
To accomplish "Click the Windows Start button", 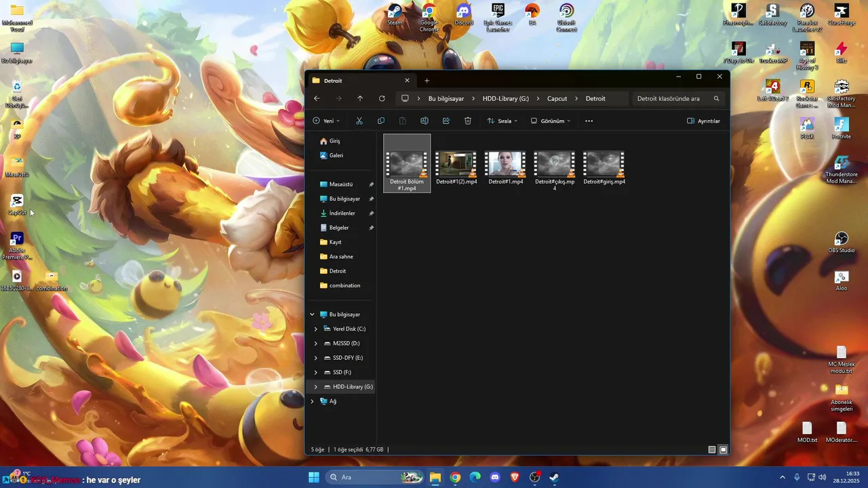I will point(314,477).
